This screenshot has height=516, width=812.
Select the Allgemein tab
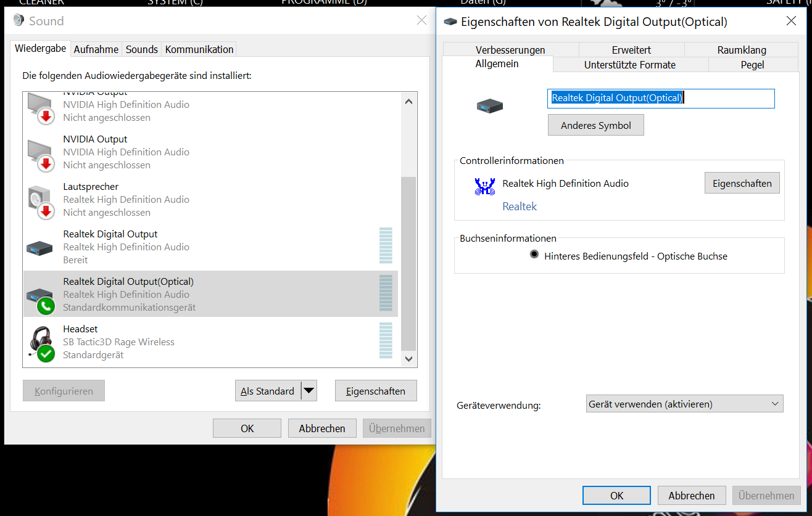[497, 64]
